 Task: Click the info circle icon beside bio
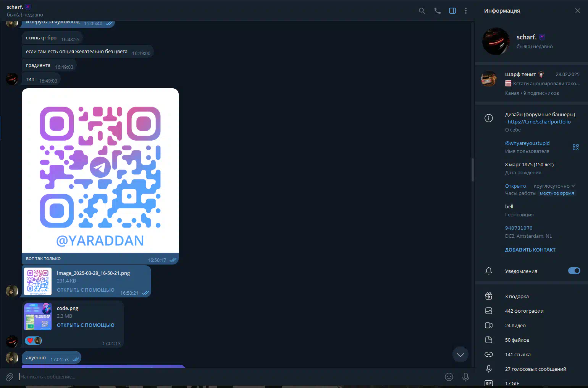pos(489,118)
